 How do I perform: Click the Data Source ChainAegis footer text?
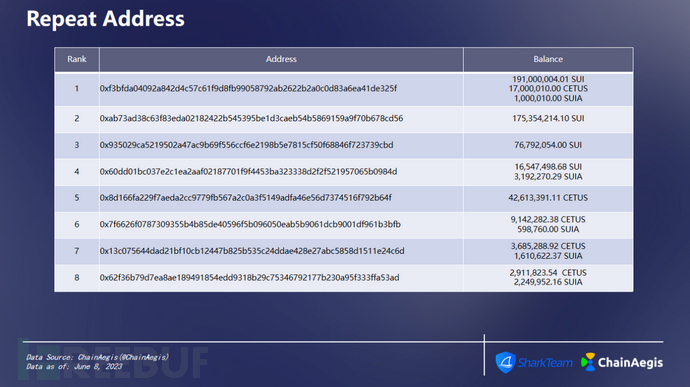point(97,357)
